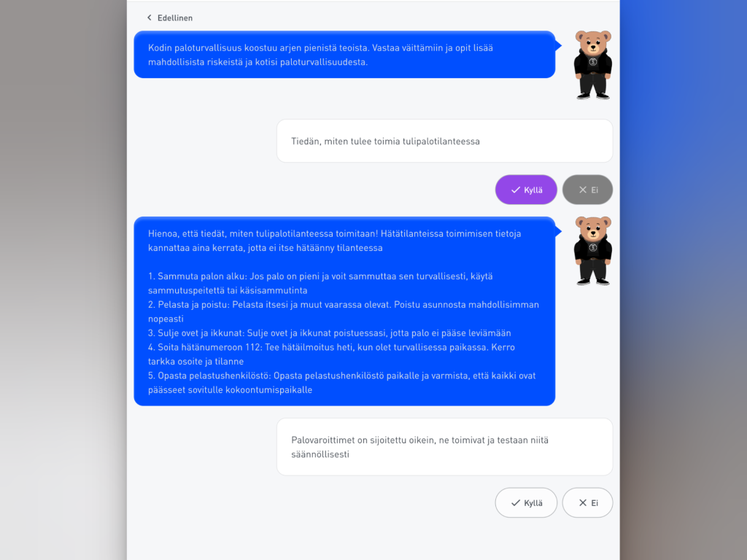
Task: Select the purple Kyllä answer button
Action: click(x=526, y=190)
